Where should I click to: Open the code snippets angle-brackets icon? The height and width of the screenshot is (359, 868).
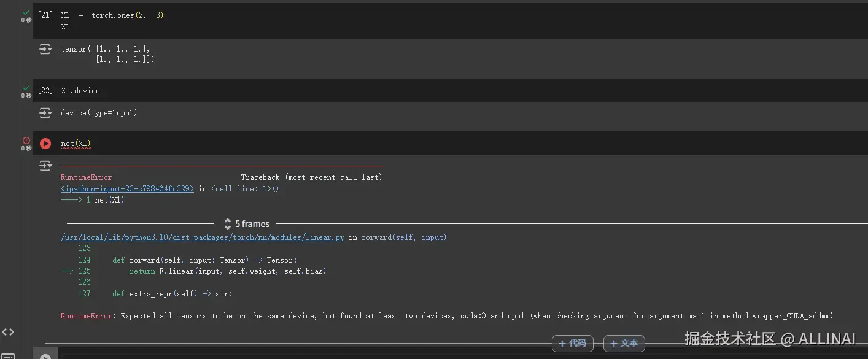[8, 332]
